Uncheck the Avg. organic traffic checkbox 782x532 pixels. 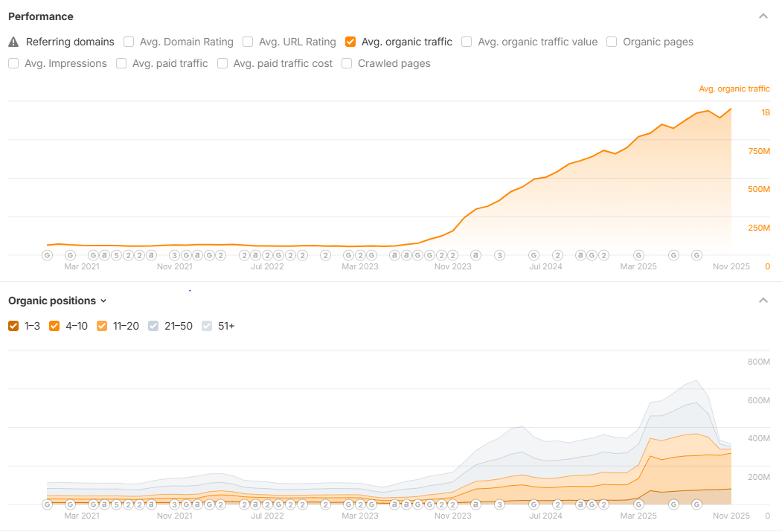pyautogui.click(x=350, y=42)
